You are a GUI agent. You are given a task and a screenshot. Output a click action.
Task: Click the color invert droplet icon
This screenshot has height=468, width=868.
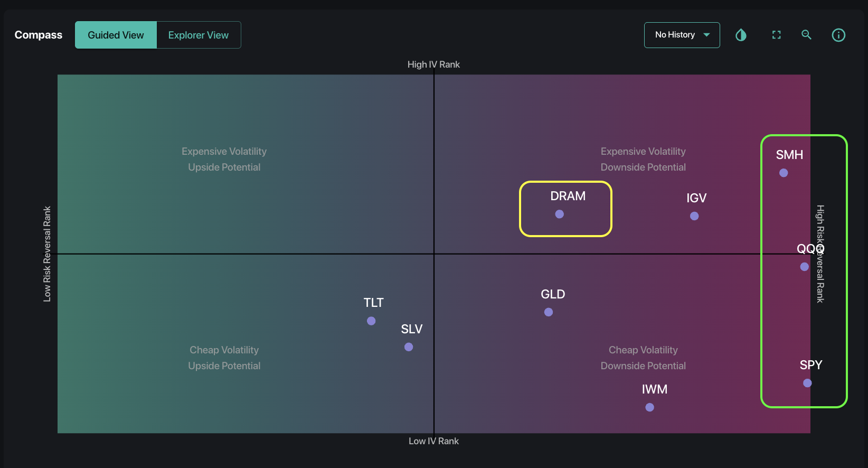click(x=741, y=35)
